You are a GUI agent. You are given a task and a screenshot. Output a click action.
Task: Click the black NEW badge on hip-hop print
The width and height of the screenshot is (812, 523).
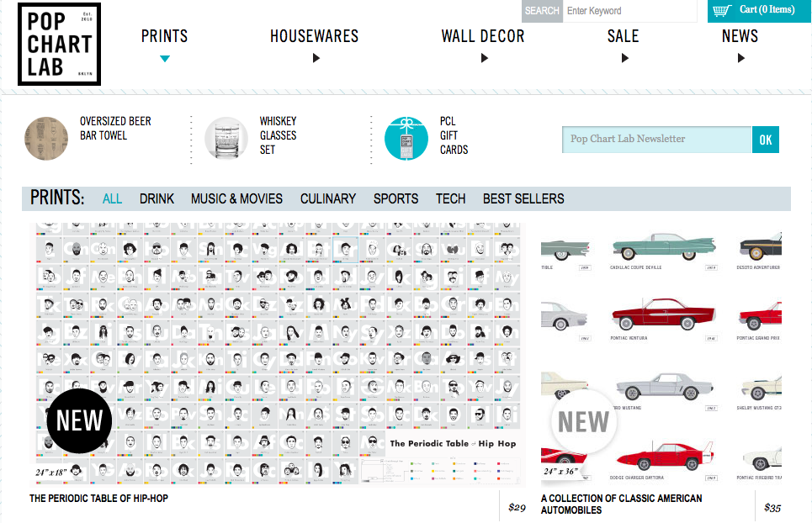pos(79,420)
